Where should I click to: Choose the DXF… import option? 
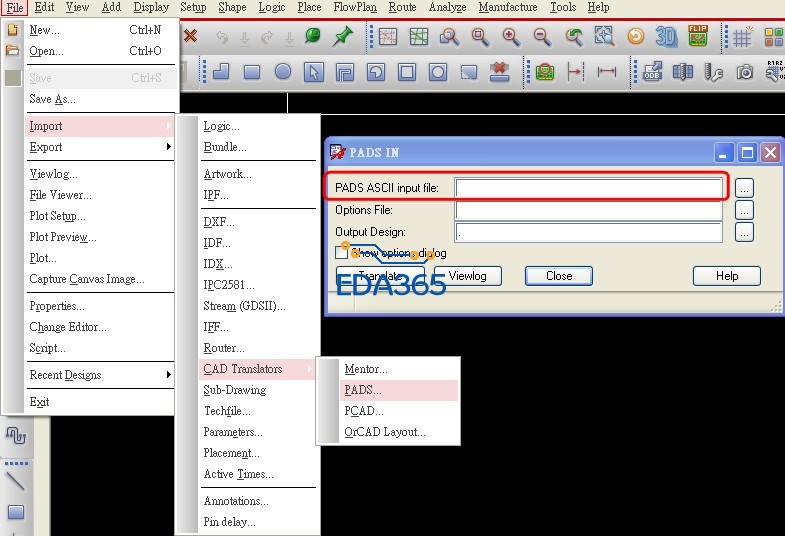pyautogui.click(x=219, y=222)
